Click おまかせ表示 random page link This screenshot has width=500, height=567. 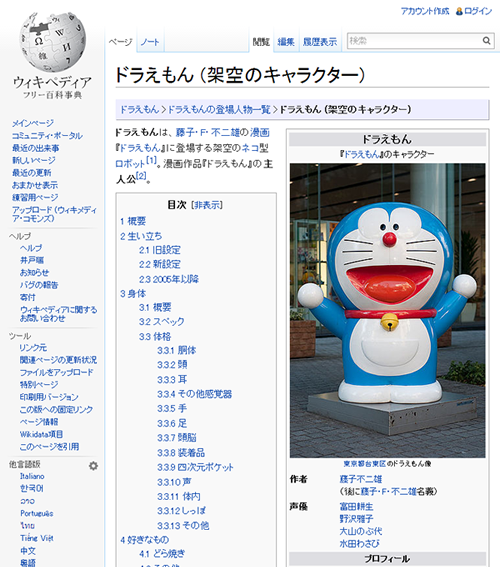coord(35,185)
